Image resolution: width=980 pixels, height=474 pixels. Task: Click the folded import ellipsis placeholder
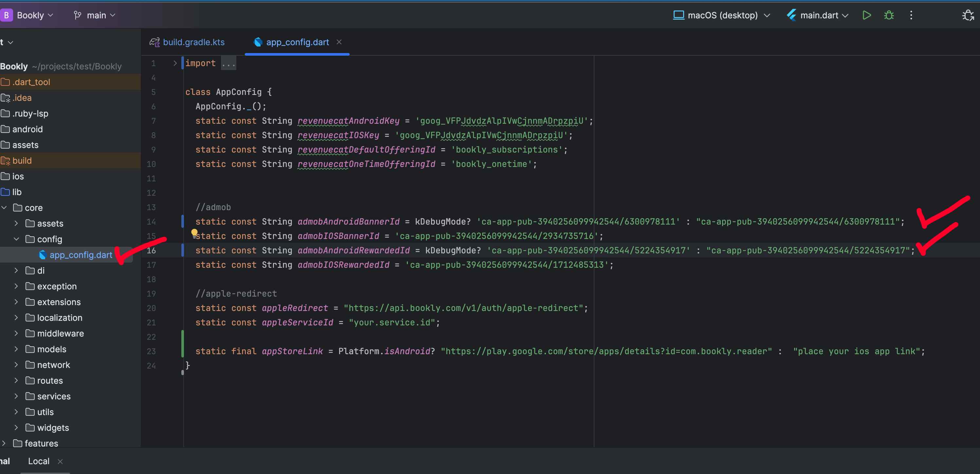point(228,63)
